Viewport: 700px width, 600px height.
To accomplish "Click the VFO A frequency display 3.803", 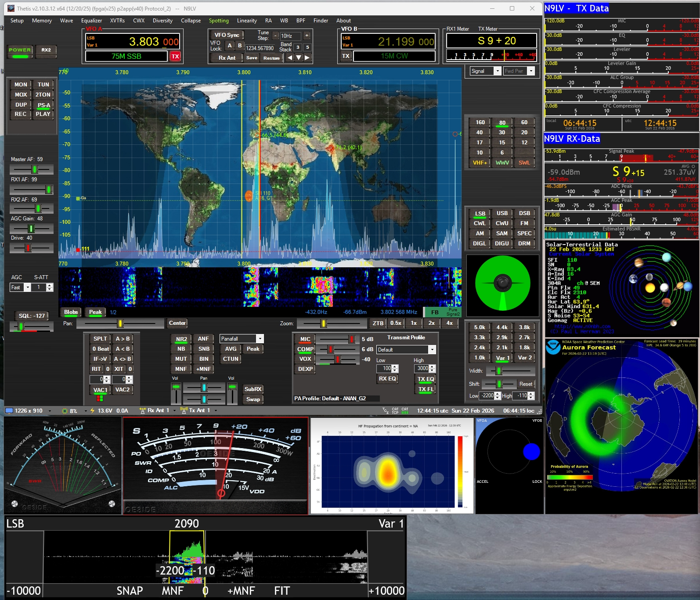I will (144, 42).
